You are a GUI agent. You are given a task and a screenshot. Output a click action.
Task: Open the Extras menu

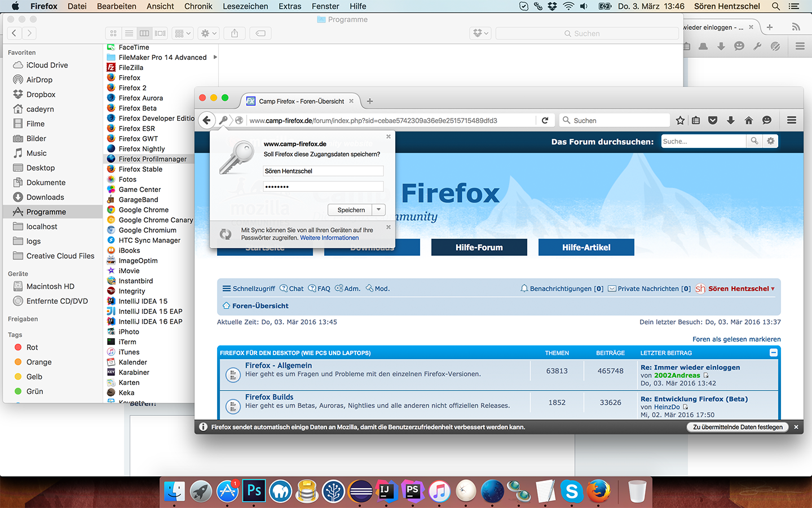(x=290, y=6)
